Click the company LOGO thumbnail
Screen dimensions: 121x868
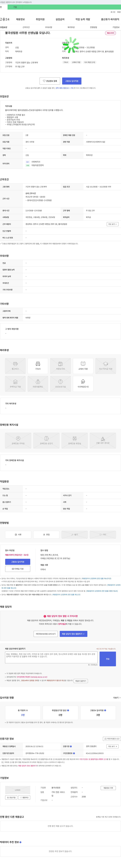(18, 790)
